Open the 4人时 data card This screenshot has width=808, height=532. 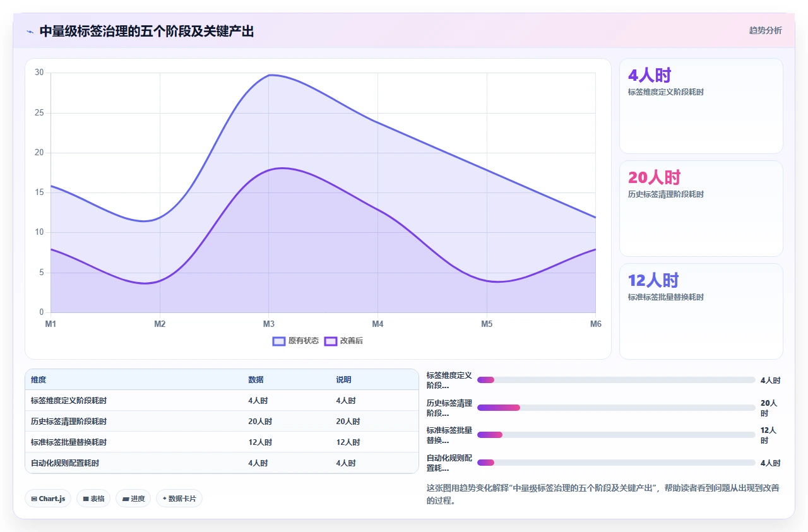[x=701, y=106]
